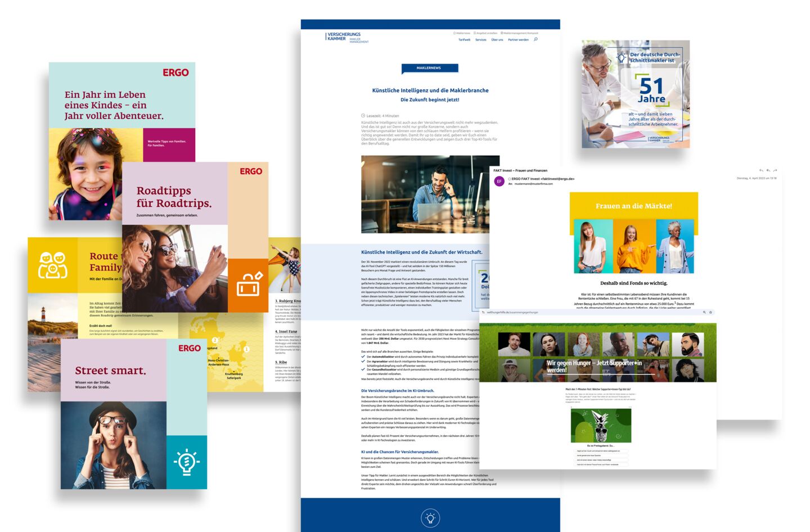Click the 3. Rubjerg Knude list entry
Image resolution: width=810 pixels, height=532 pixels.
coord(288,301)
